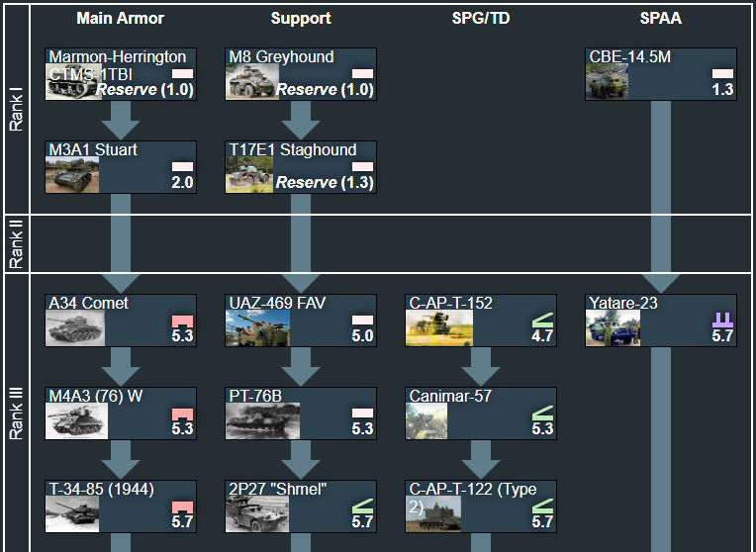756x552 pixels.
Task: Open the Marmon-Herrington CTMS-1TBI link
Action: pos(117,65)
